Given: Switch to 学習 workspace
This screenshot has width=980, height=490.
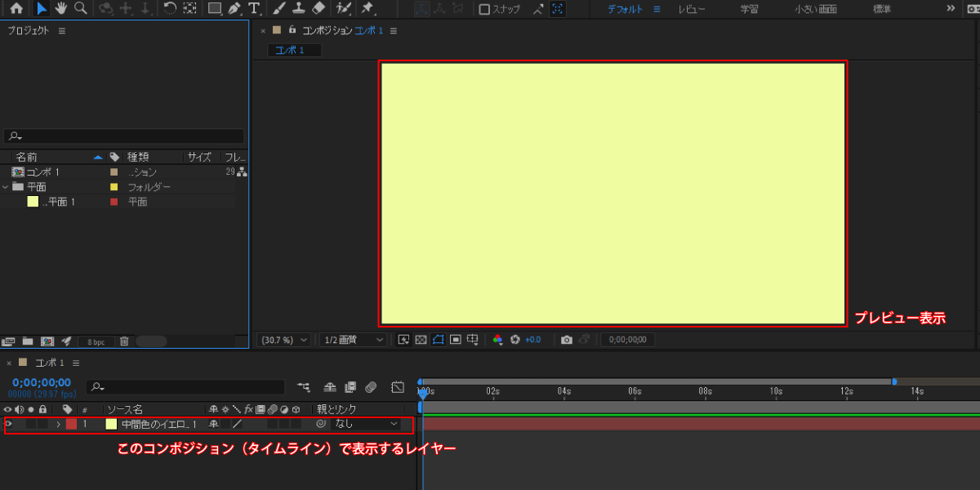Looking at the screenshot, I should point(749,9).
